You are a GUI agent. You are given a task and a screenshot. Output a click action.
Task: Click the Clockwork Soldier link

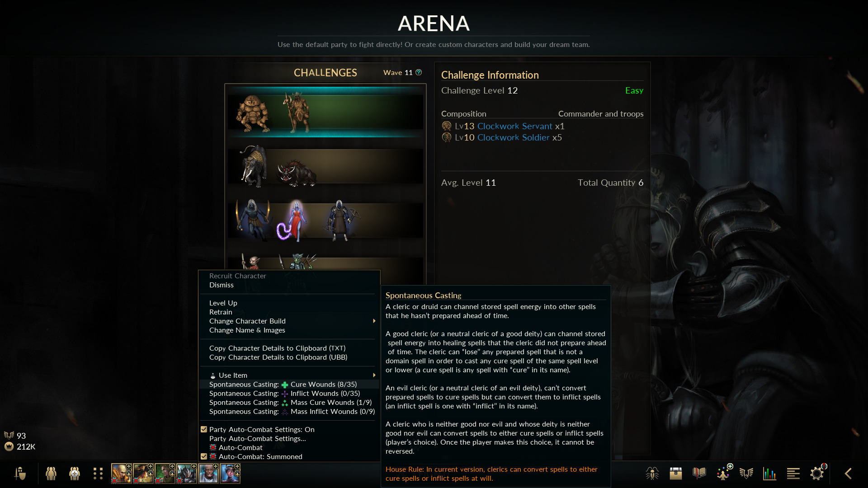tap(514, 137)
